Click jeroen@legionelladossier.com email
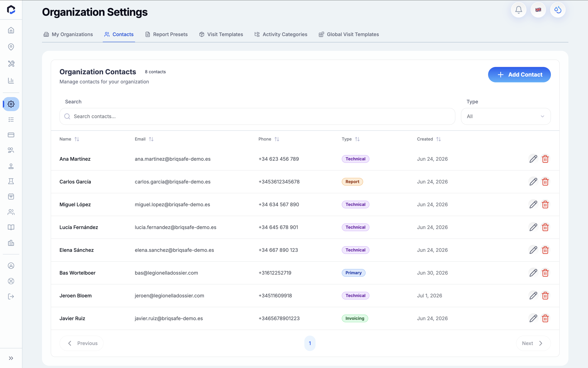The image size is (588, 368). 169,296
